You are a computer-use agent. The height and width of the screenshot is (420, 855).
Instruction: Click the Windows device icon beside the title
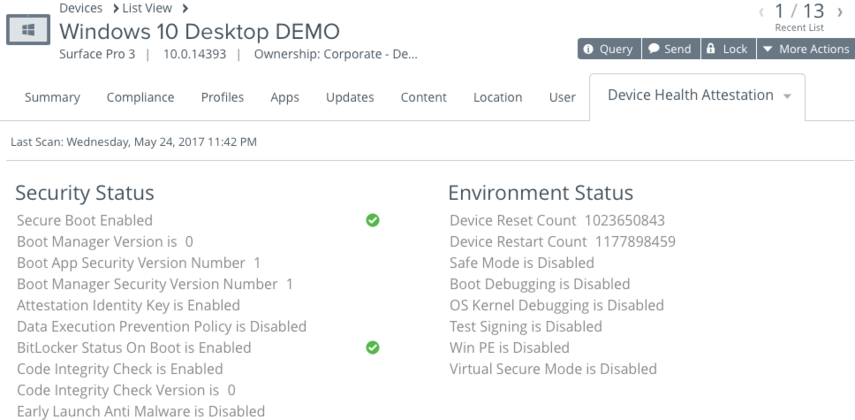pos(21,32)
